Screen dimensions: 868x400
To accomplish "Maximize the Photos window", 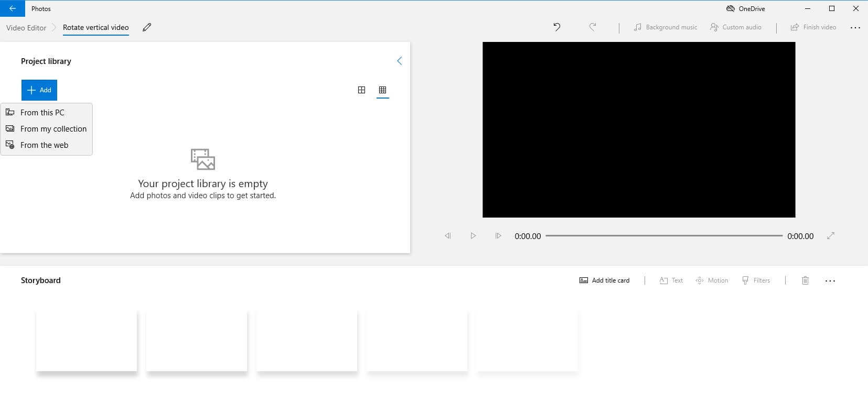I will [x=831, y=8].
